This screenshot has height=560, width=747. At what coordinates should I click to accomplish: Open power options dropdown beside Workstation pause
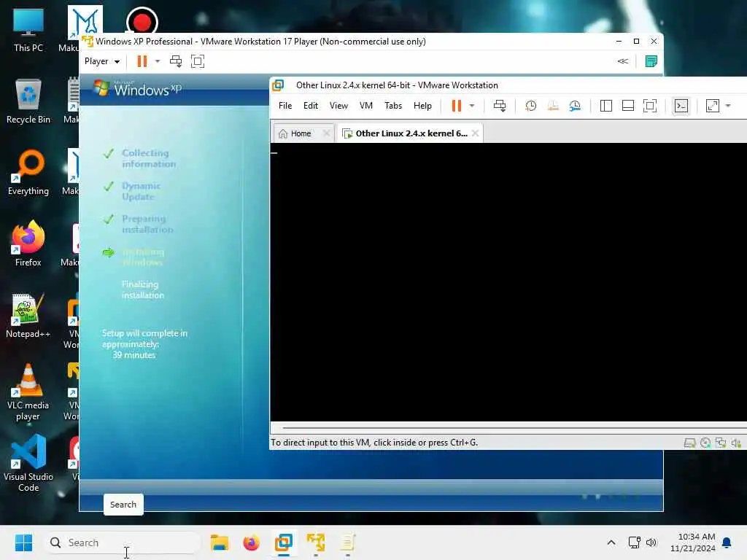472,106
